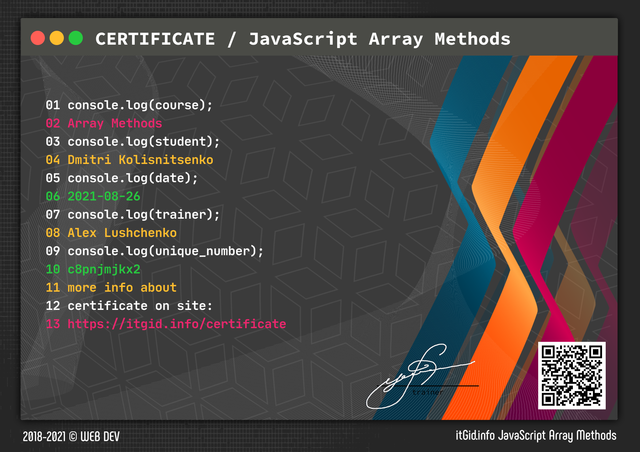This screenshot has height=452, width=640.
Task: Click the QR code image
Action: pyautogui.click(x=571, y=375)
